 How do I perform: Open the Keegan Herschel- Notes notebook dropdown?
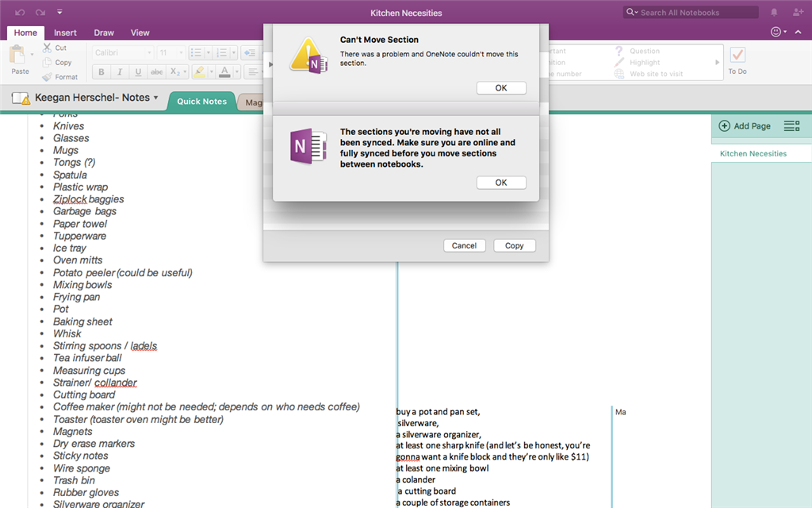tap(97, 98)
